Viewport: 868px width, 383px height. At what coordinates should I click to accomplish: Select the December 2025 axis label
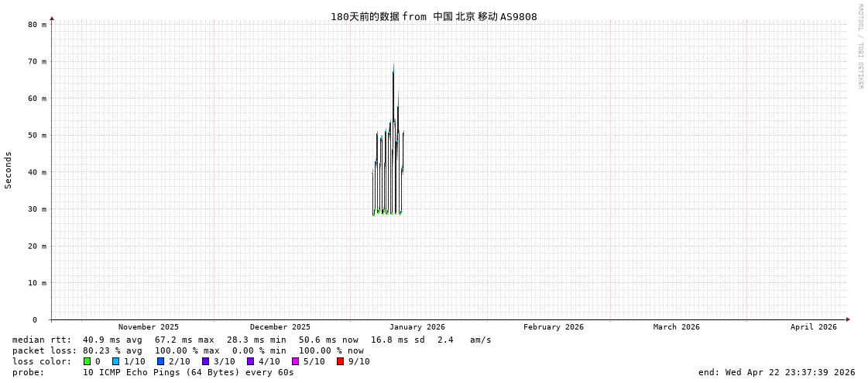point(280,327)
